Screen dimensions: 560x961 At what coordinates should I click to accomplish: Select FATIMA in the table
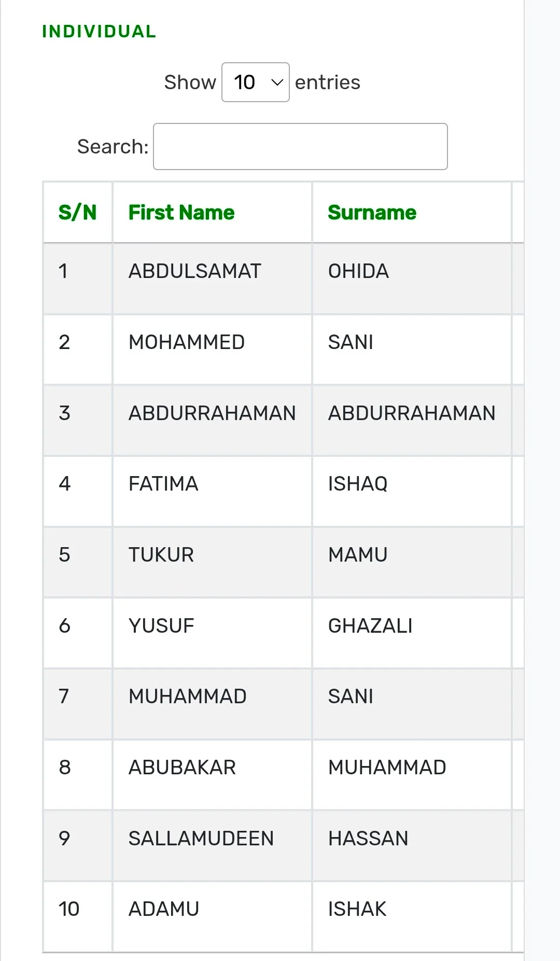coord(163,484)
